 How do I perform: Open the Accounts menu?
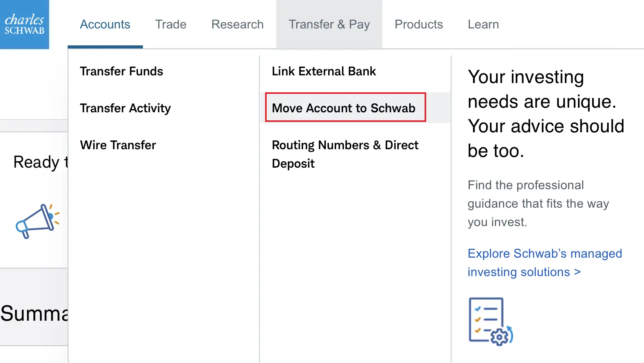(105, 24)
